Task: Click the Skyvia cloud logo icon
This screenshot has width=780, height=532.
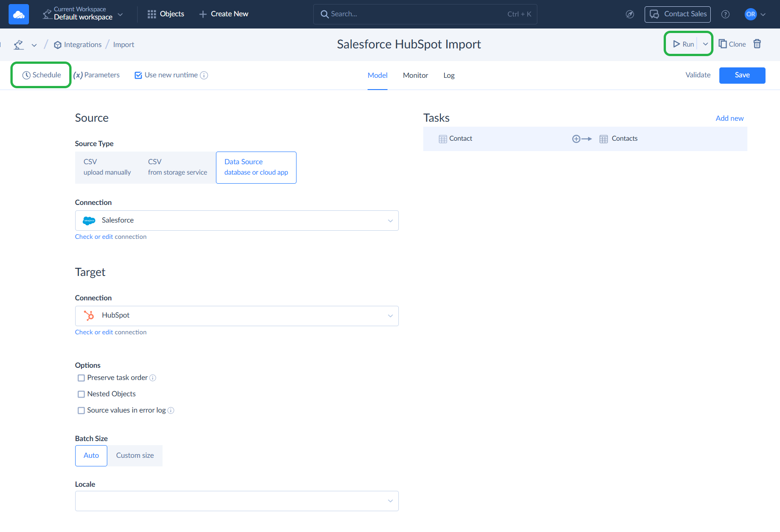Action: pyautogui.click(x=19, y=14)
